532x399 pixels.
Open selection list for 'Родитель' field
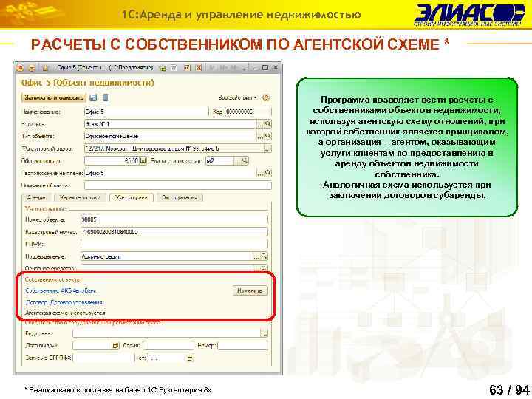260,124
